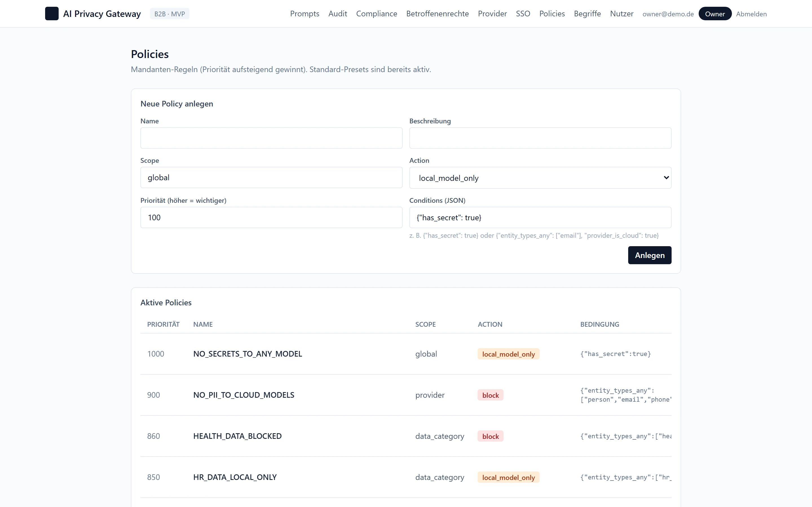Open the Compliance section

point(376,14)
